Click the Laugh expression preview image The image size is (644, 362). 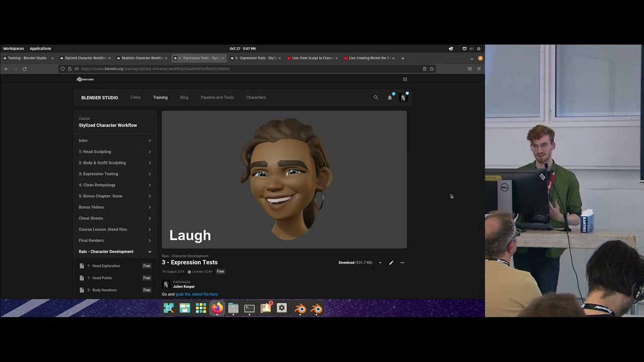tap(284, 179)
